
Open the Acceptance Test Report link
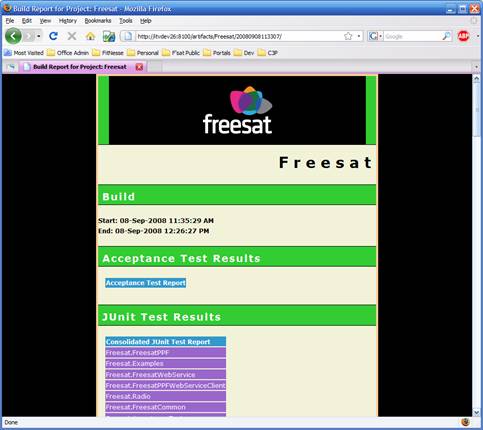[x=145, y=283]
